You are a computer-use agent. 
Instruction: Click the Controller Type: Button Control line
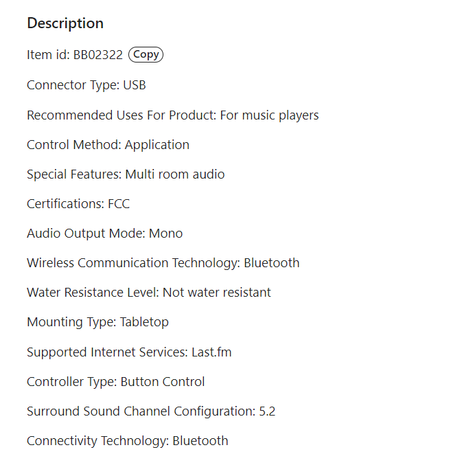point(115,381)
